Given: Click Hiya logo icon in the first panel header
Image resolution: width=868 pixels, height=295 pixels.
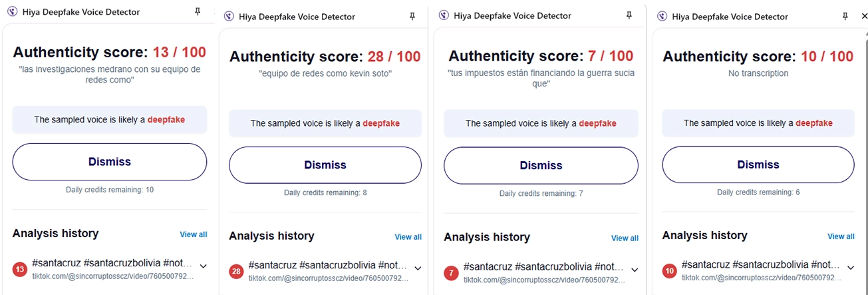Looking at the screenshot, I should click(x=12, y=11).
